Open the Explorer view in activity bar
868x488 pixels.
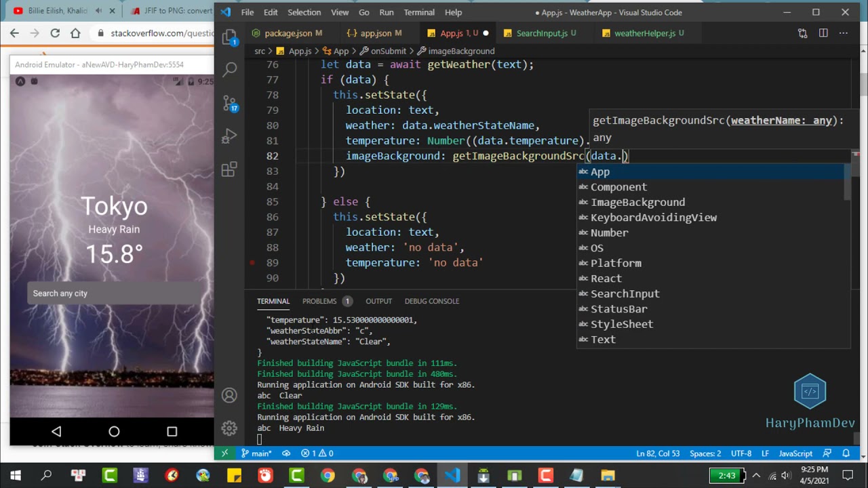229,37
